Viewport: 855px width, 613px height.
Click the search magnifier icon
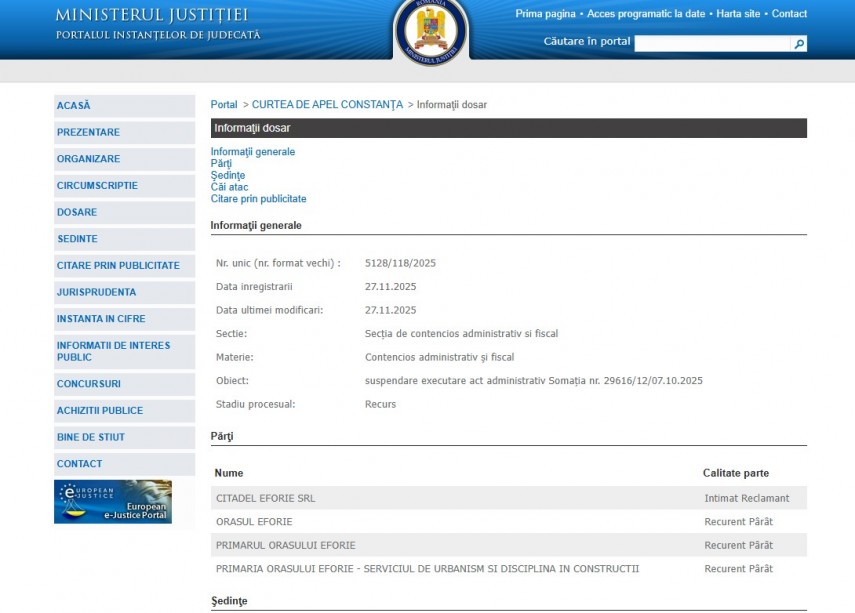coord(798,44)
